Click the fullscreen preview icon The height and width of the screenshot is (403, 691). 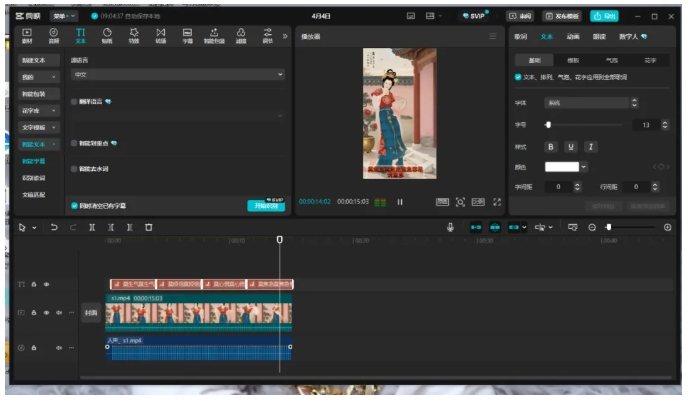coord(497,202)
